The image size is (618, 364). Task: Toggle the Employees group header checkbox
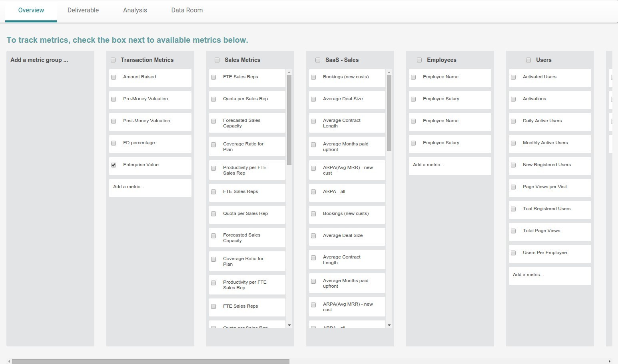tap(419, 60)
